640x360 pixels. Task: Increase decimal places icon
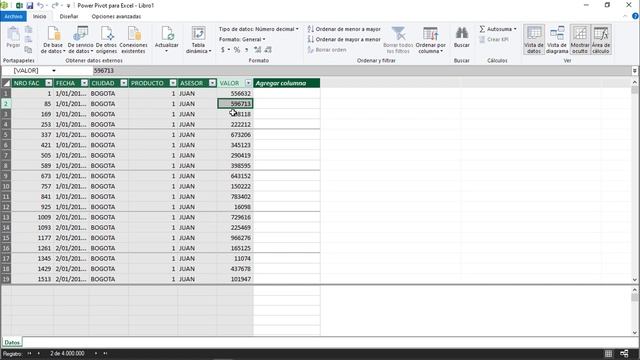(257, 50)
